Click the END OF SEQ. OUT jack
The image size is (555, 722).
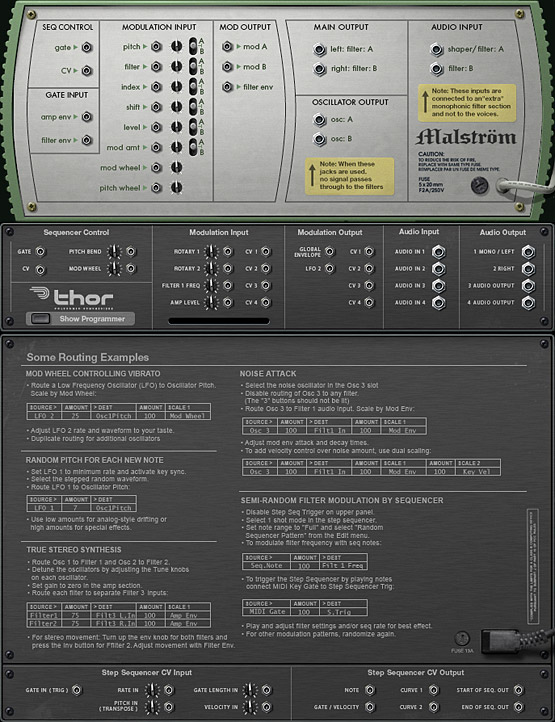click(519, 707)
